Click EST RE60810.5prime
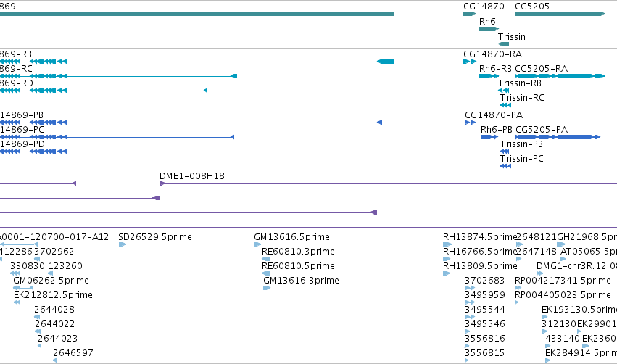This screenshot has width=617, height=364. [x=266, y=273]
